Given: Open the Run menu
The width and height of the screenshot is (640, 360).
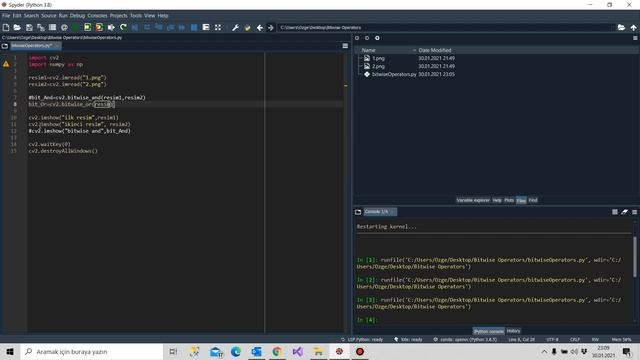Looking at the screenshot, I should coord(63,16).
